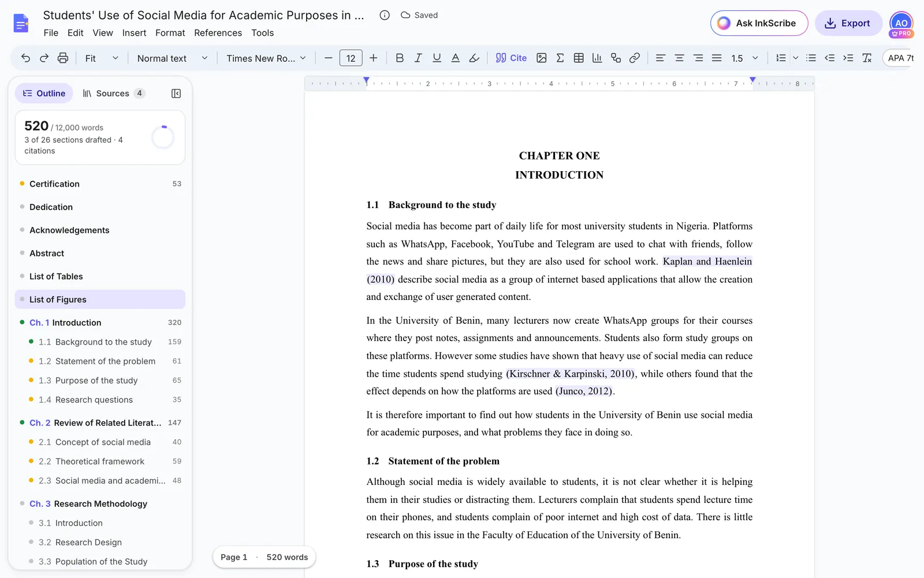Show document info next to title

pos(385,15)
